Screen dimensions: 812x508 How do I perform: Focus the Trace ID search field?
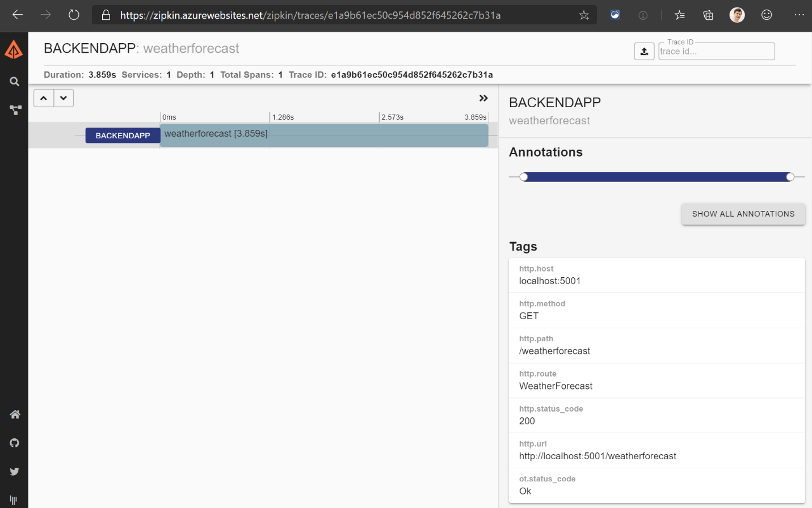(716, 52)
